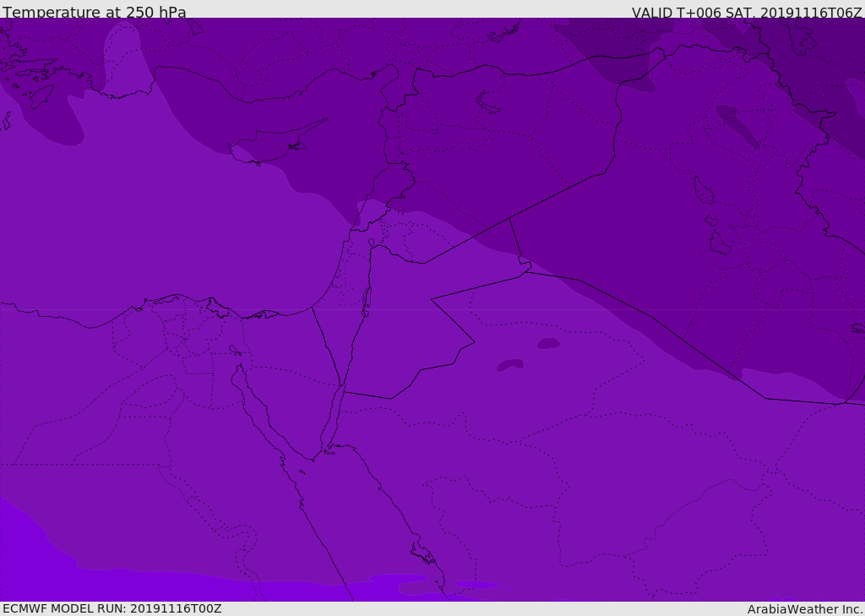
Task: Click the ArabiaWeather Inc. credit text
Action: tap(805, 609)
